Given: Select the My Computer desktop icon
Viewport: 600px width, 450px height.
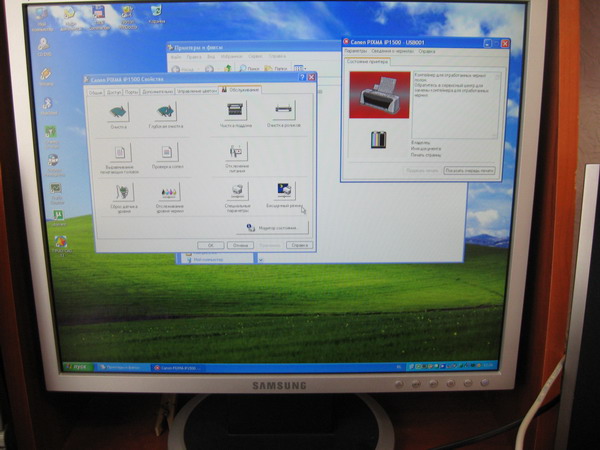Looking at the screenshot, I should tap(42, 20).
